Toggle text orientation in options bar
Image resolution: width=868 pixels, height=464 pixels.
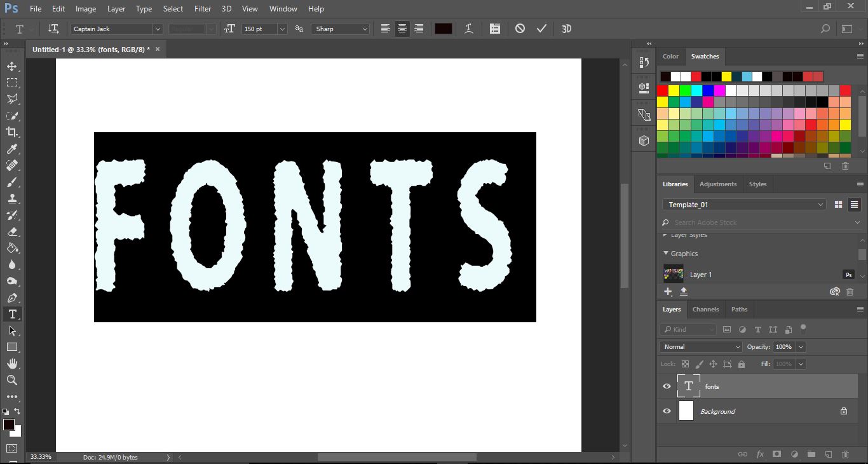[x=54, y=29]
